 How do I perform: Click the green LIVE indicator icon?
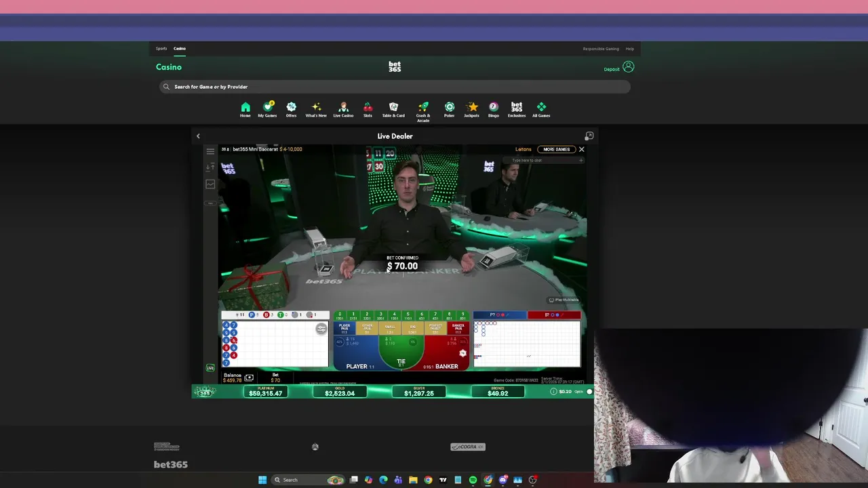(x=210, y=368)
